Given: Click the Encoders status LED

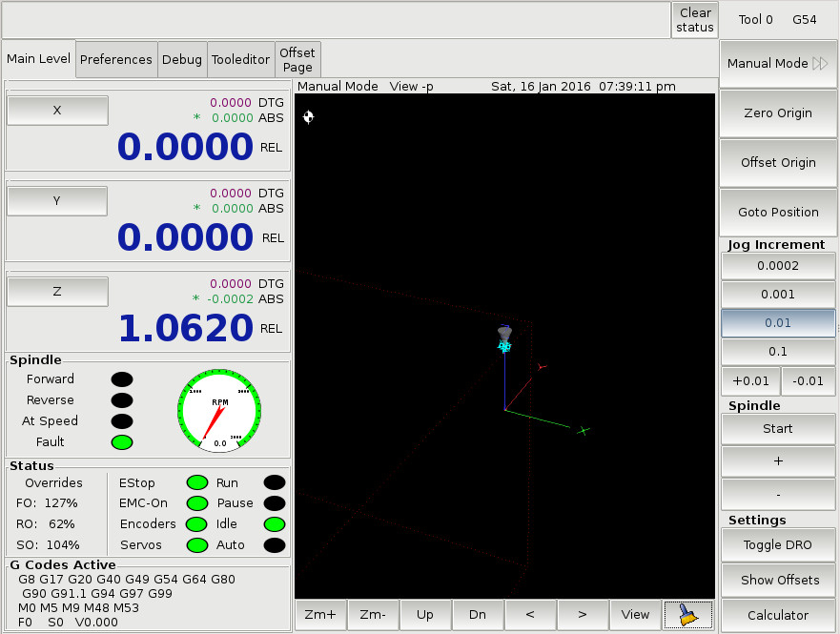Looking at the screenshot, I should 196,524.
